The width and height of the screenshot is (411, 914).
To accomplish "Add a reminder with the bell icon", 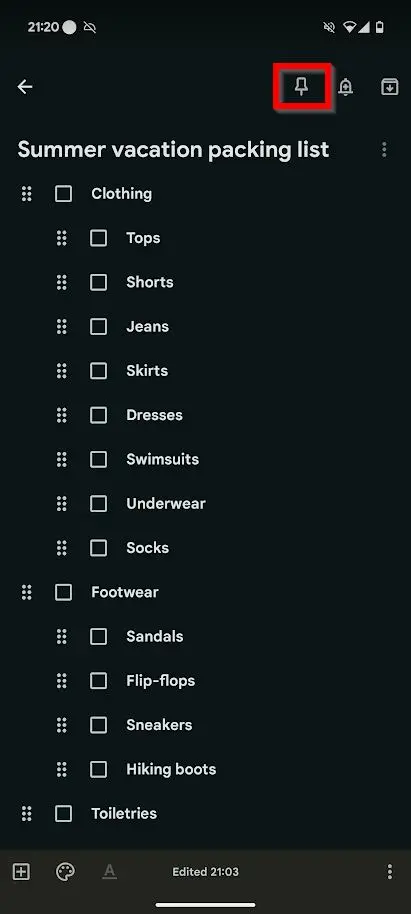I will point(346,87).
